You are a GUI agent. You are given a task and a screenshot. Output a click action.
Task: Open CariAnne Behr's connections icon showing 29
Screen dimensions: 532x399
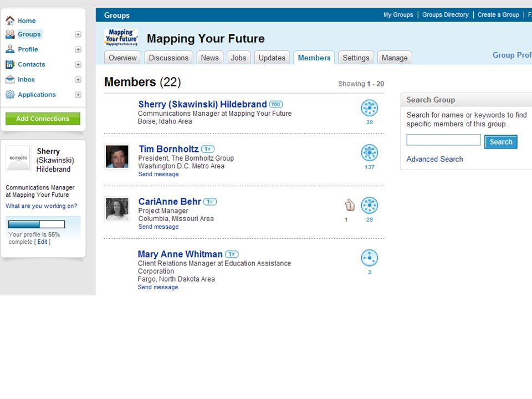pos(370,205)
